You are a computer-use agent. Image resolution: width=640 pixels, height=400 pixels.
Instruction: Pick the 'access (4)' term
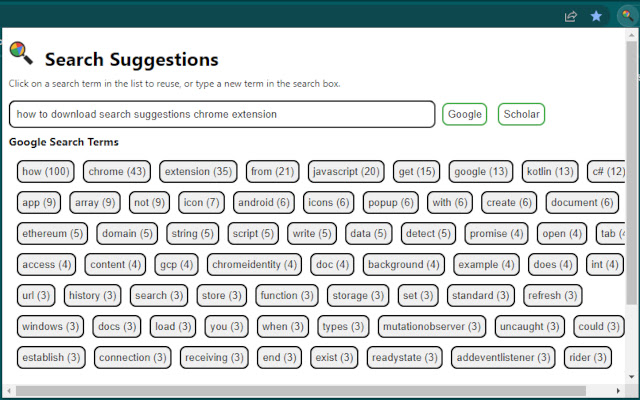click(47, 264)
